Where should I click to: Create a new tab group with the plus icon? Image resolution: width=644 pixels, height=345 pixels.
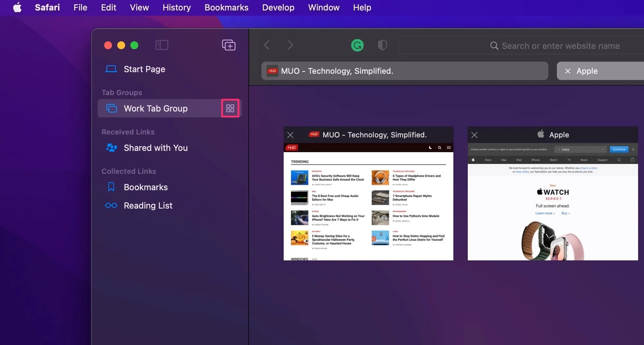point(228,45)
